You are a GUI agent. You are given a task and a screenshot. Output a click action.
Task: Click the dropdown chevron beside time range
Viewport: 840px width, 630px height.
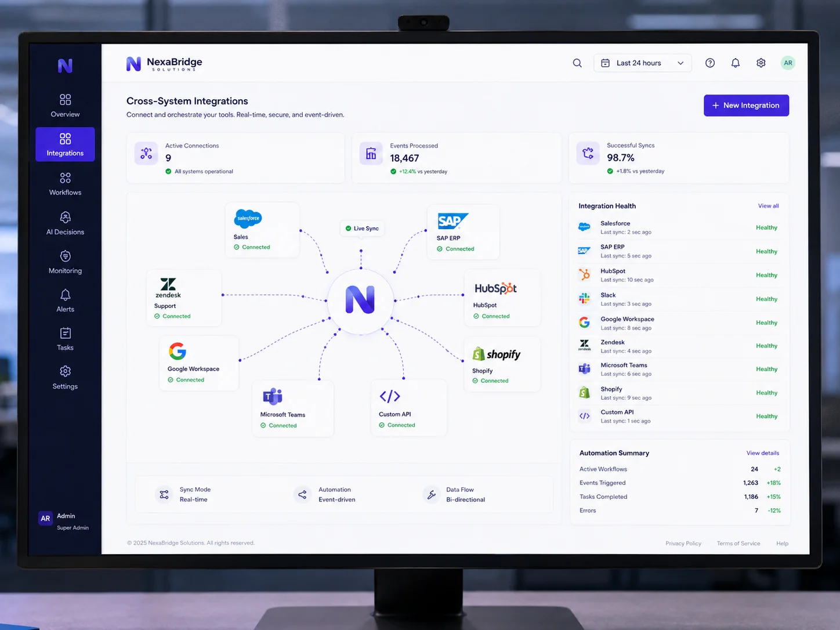coord(680,63)
